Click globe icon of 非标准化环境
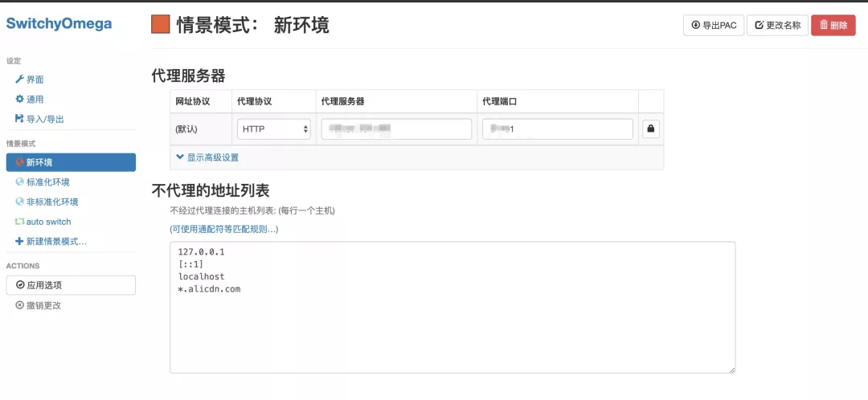Image resolution: width=868 pixels, height=400 pixels. (x=19, y=202)
